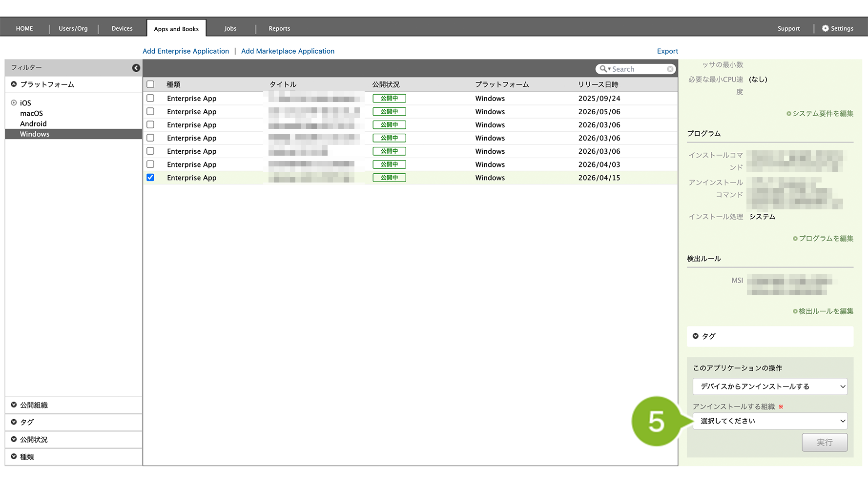Sort by タイトル column header

pyautogui.click(x=283, y=85)
